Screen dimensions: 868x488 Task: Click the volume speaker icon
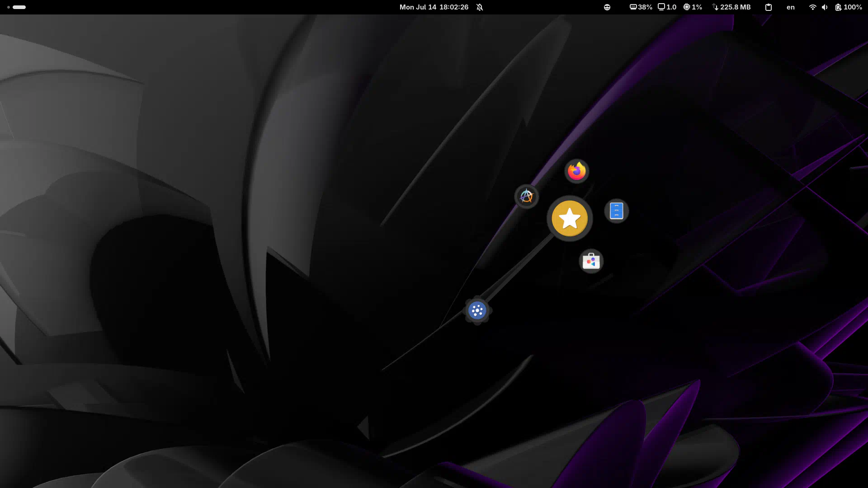pyautogui.click(x=825, y=7)
